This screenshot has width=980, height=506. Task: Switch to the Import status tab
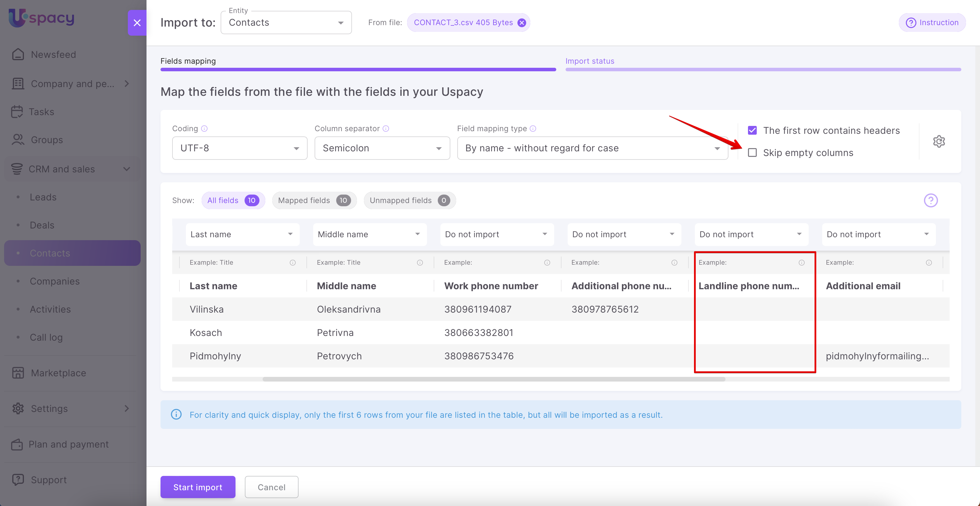(590, 61)
